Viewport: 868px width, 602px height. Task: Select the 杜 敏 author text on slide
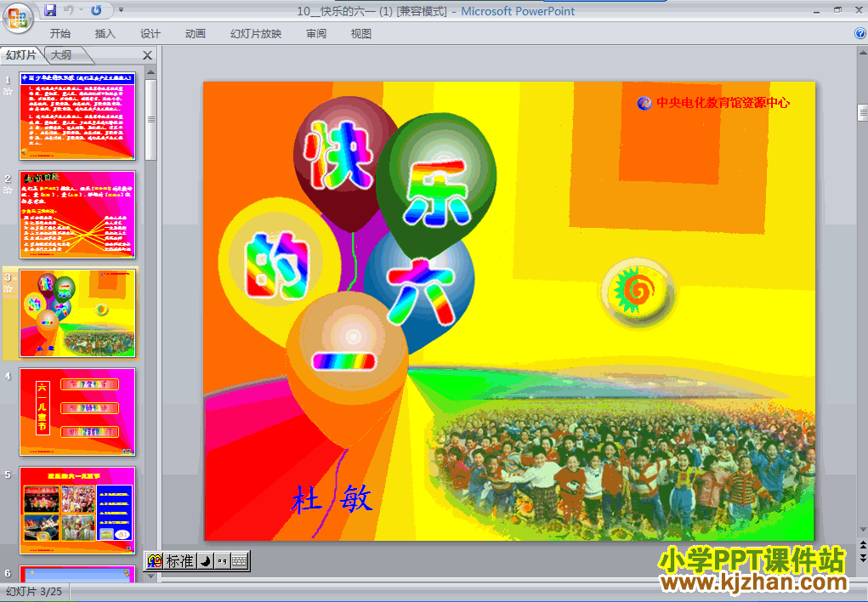point(332,500)
